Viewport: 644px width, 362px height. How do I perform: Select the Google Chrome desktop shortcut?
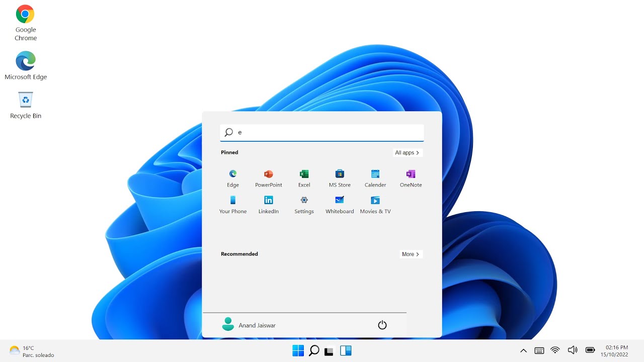pos(26,24)
